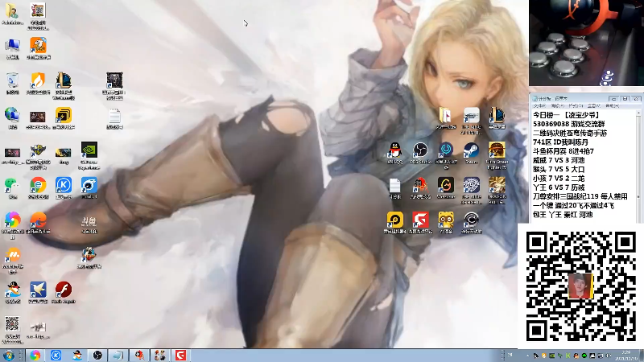Open the text document icon below the dark game shortcut
Image resolution: width=644 pixels, height=362 pixels.
click(114, 117)
